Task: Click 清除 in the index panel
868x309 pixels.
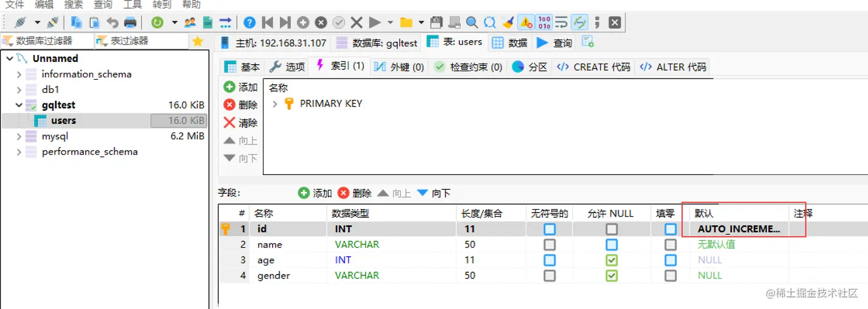Action: coord(241,123)
